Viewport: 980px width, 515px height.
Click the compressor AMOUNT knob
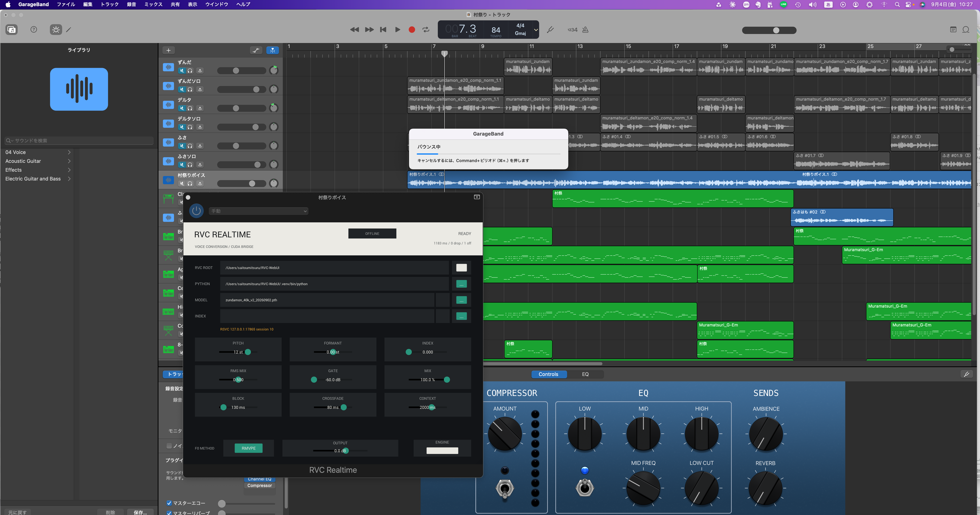coord(505,434)
